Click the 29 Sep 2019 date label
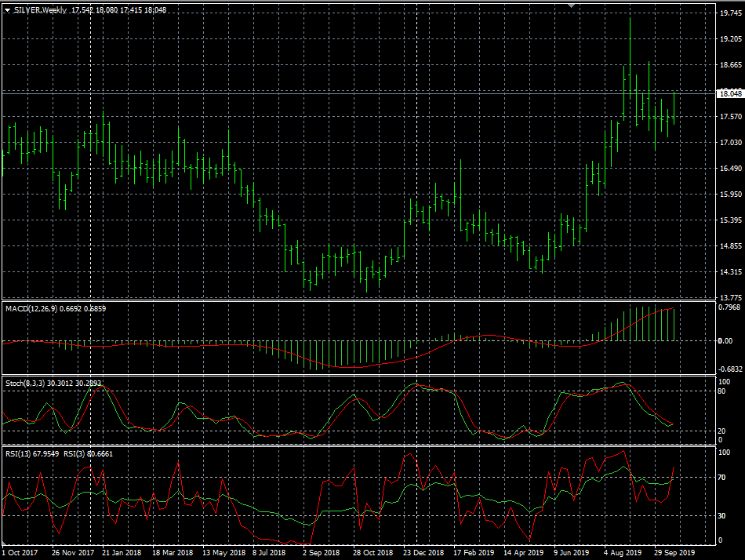Viewport: 745px width, 560px height. (674, 552)
